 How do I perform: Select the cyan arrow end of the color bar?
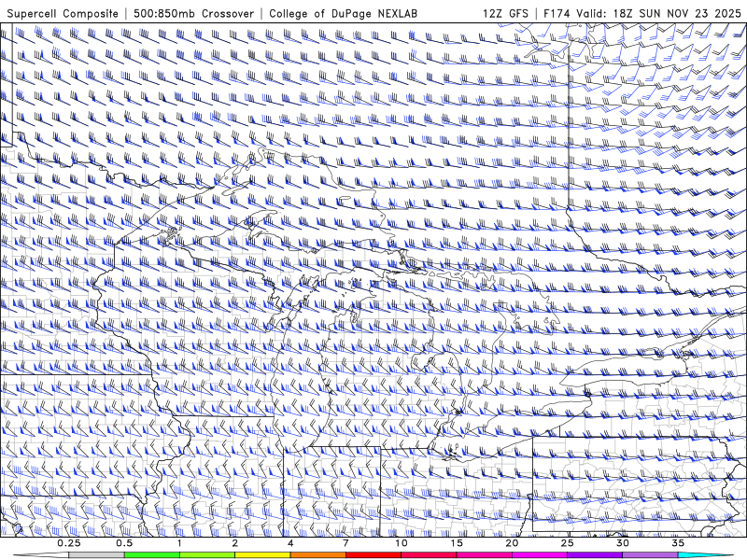pos(706,555)
